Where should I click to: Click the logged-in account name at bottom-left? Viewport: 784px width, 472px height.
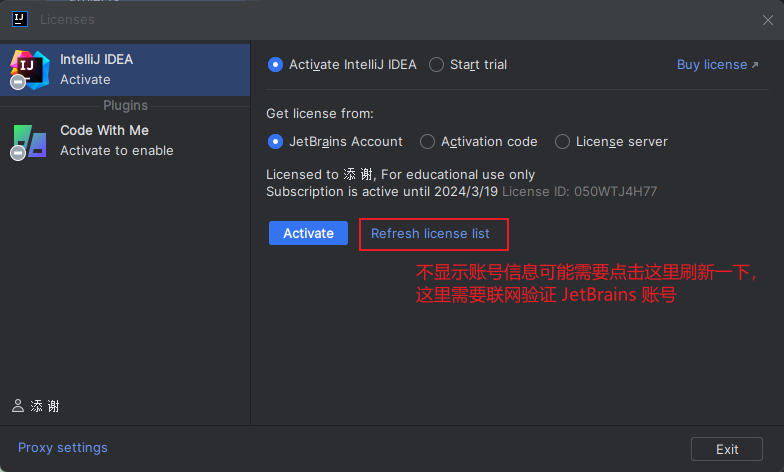point(44,406)
